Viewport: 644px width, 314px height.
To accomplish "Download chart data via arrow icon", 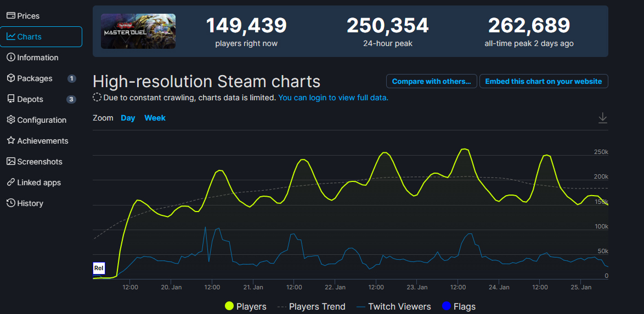I will pos(602,118).
